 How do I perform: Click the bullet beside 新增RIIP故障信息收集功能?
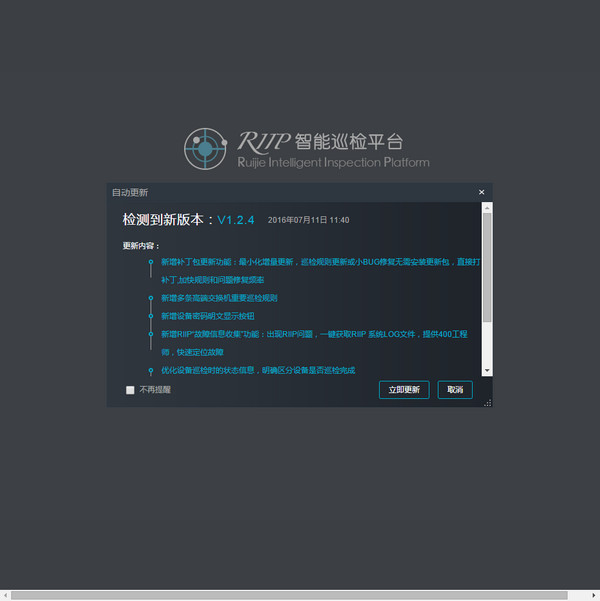(150, 334)
